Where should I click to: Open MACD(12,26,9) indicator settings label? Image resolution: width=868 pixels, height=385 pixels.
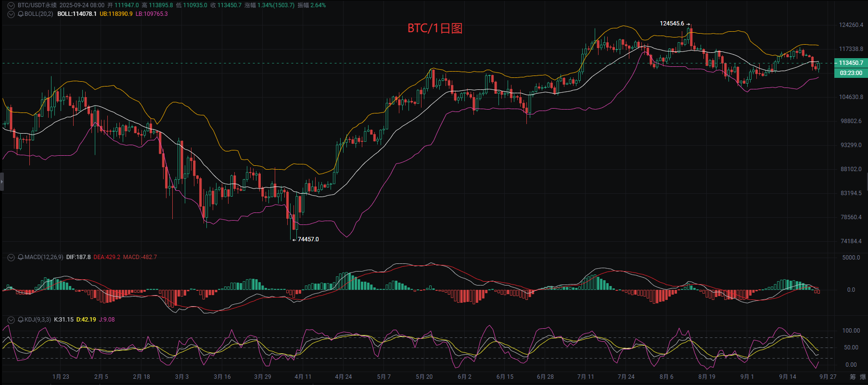[44, 257]
